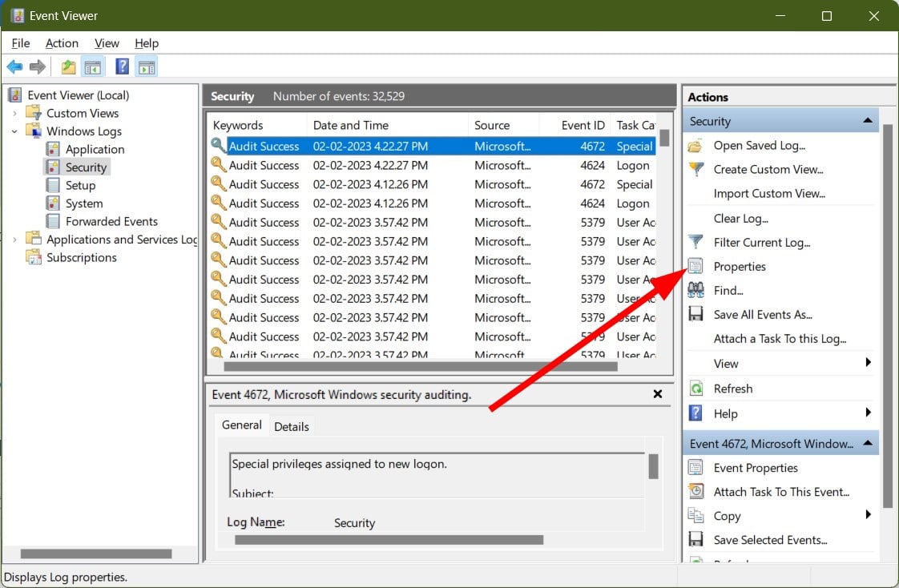Click the Create Custom View funnel icon
Image resolution: width=899 pixels, height=588 pixels.
tap(695, 169)
